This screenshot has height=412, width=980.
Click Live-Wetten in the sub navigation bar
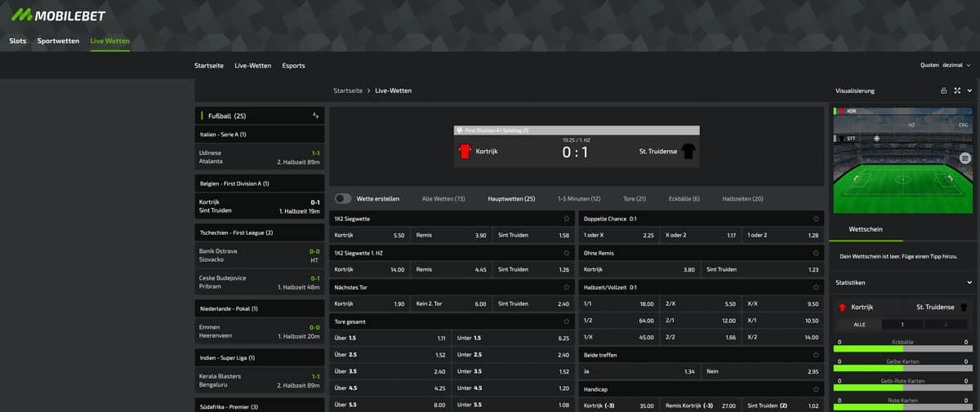pyautogui.click(x=252, y=65)
